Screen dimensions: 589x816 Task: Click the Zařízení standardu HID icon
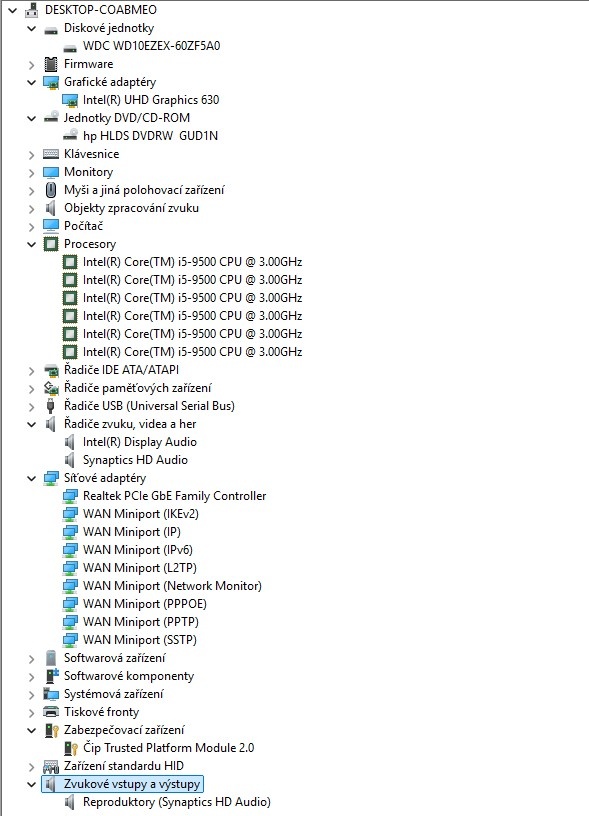[50, 766]
